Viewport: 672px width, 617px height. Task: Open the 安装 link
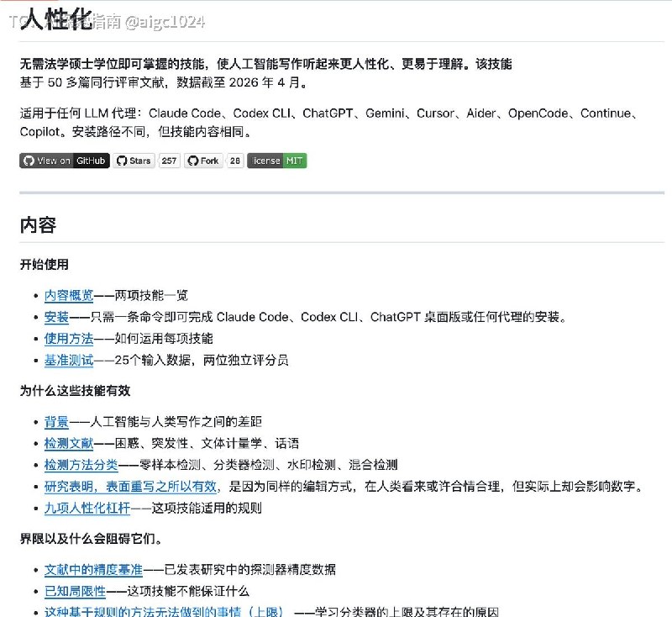tap(56, 317)
